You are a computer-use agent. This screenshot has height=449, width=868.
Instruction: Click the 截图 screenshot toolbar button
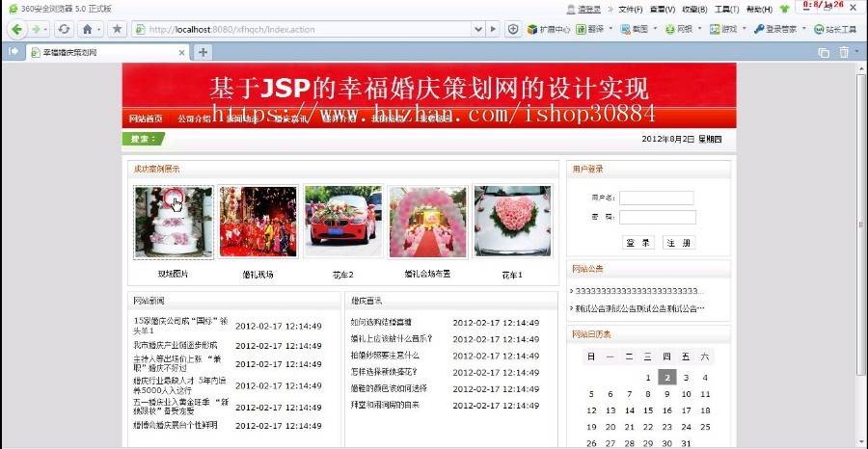pos(635,29)
